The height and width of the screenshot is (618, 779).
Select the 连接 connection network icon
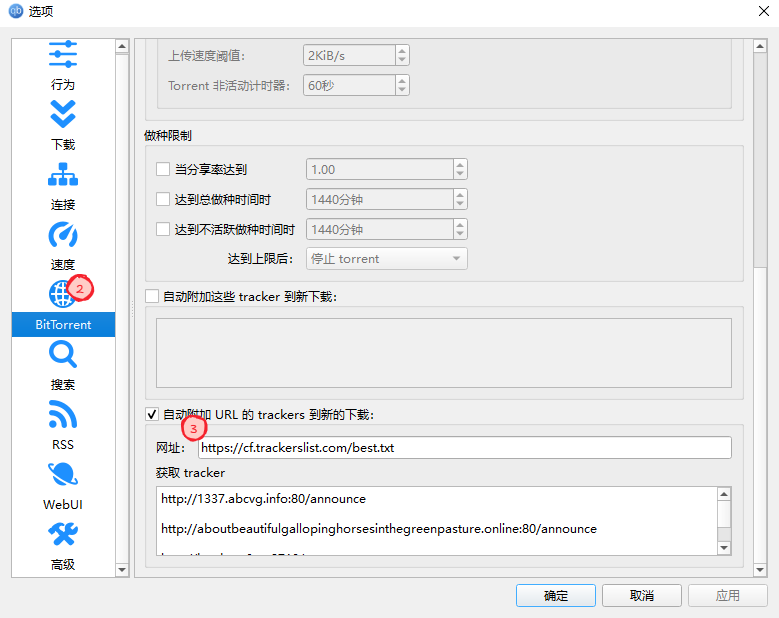tap(63, 174)
